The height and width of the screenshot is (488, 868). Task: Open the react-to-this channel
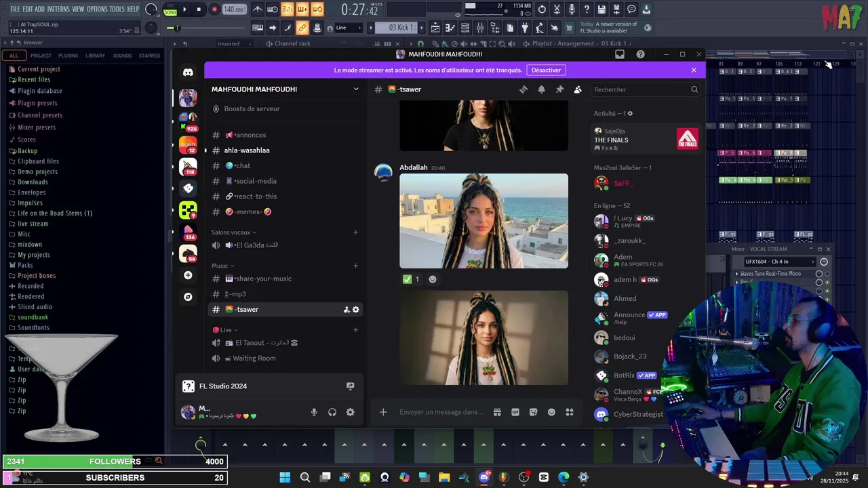click(x=285, y=197)
